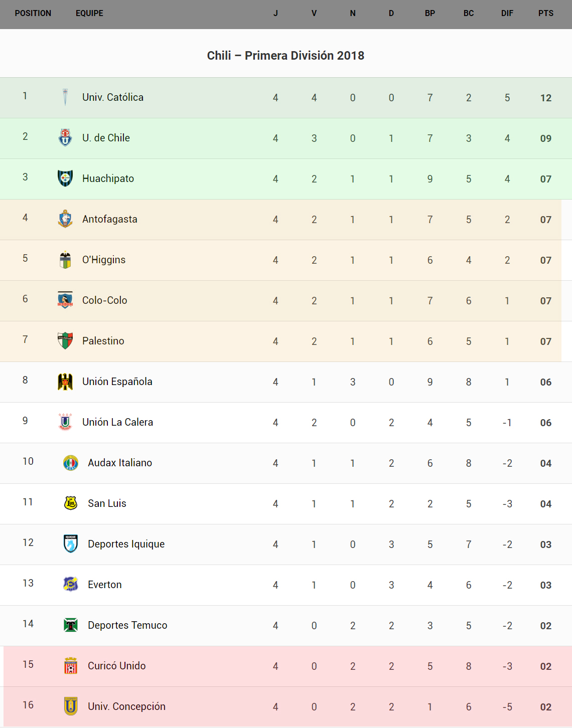Screen dimensions: 572x728
Task: Click the Deportes Iquique team name
Action: [x=126, y=544]
